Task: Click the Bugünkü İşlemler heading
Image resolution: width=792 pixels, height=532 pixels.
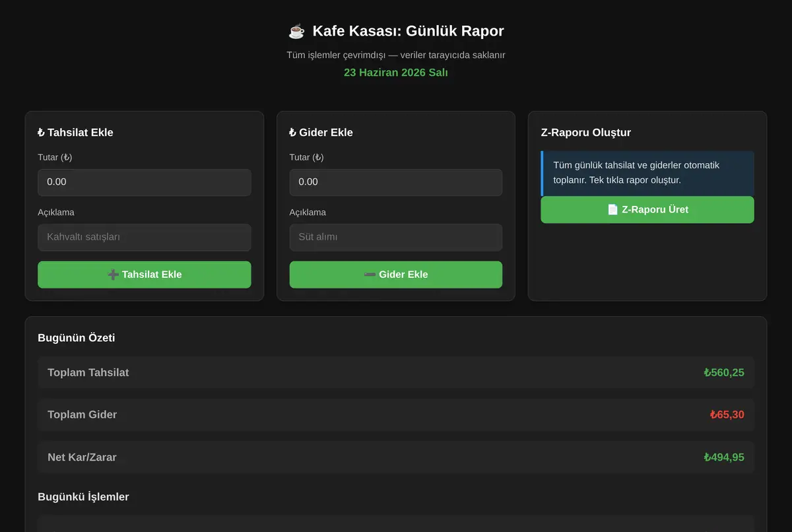Action: 83,496
